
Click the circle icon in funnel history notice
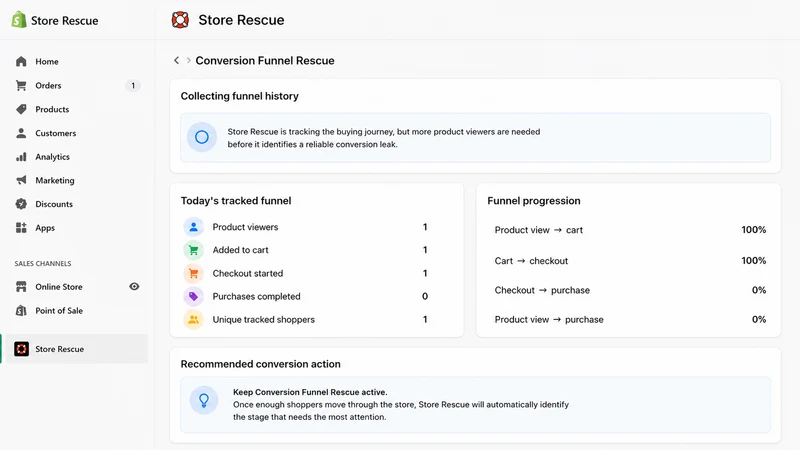click(202, 137)
